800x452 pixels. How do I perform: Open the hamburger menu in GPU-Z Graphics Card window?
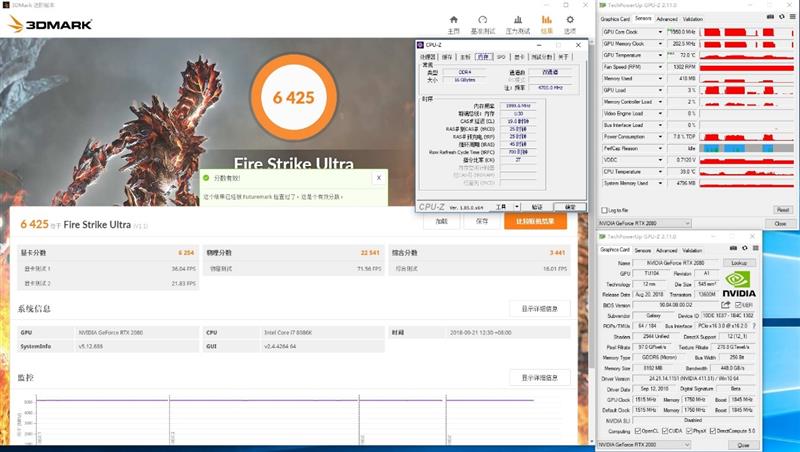tap(756, 248)
